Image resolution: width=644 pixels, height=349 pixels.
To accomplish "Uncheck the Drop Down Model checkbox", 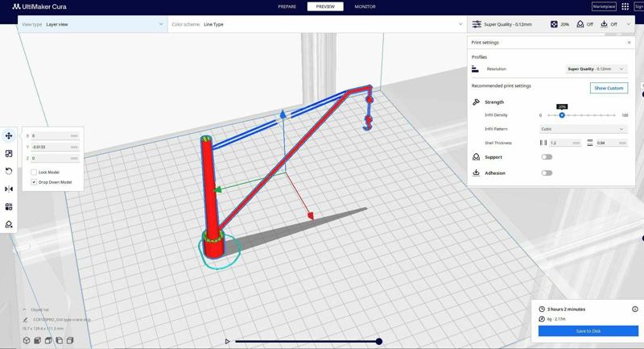I will [34, 182].
